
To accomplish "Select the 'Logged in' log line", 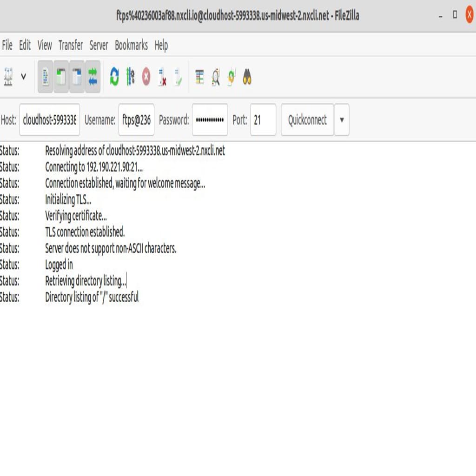I will (59, 264).
